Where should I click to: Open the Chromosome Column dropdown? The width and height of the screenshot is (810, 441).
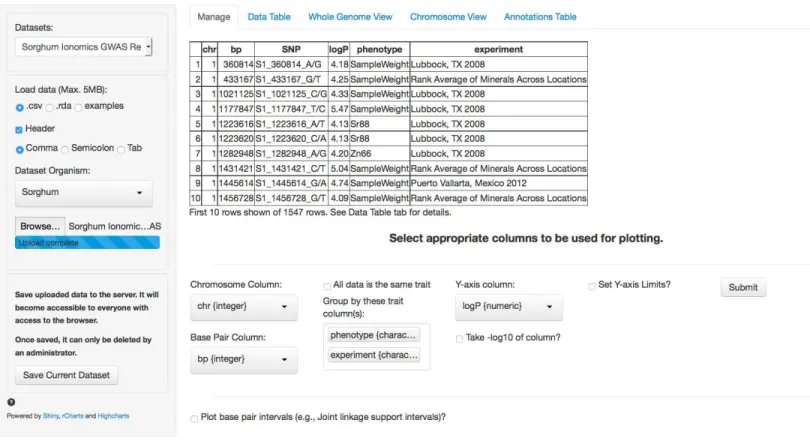[243, 307]
